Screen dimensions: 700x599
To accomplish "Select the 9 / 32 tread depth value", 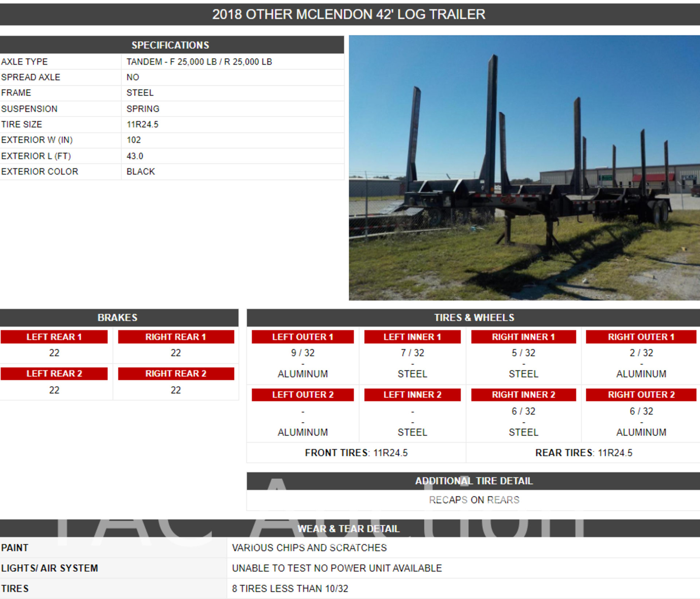I will tap(303, 353).
